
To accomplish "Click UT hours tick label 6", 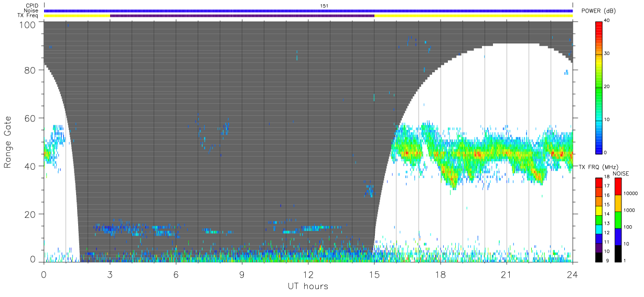I will [176, 274].
